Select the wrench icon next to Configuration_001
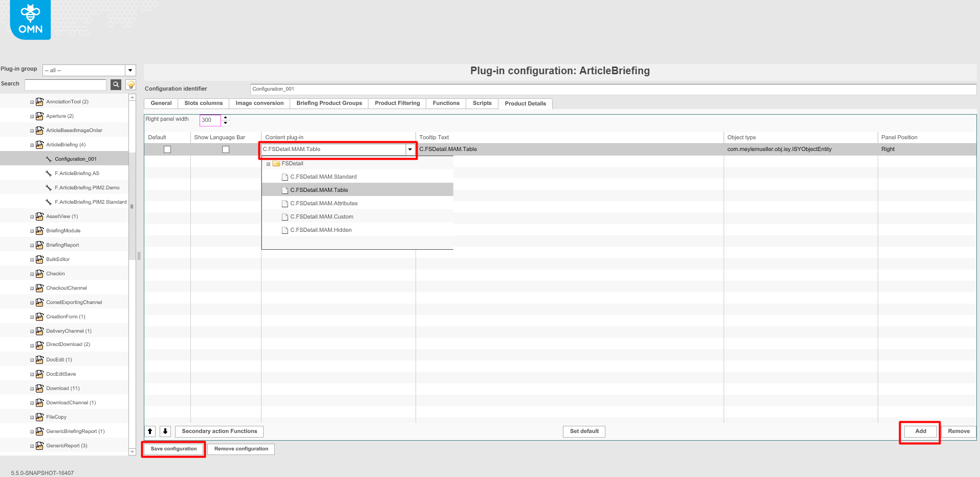 pos(49,159)
